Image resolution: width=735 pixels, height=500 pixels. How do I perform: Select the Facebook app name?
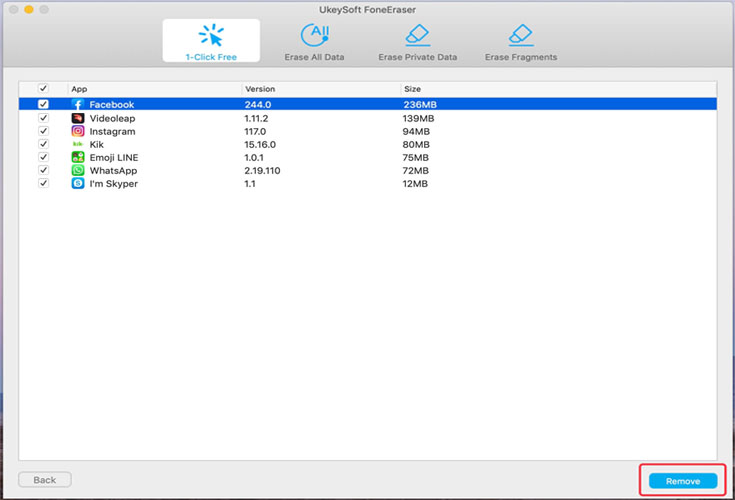pos(112,104)
